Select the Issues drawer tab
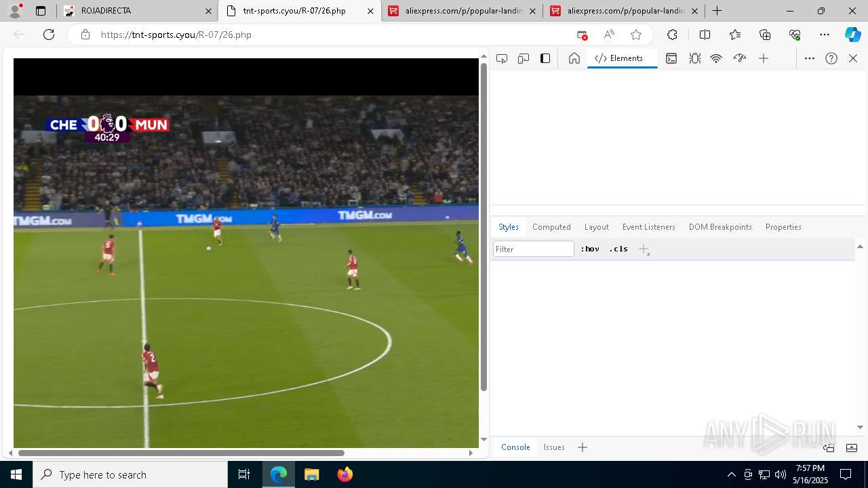Viewport: 868px width, 488px height. click(554, 447)
